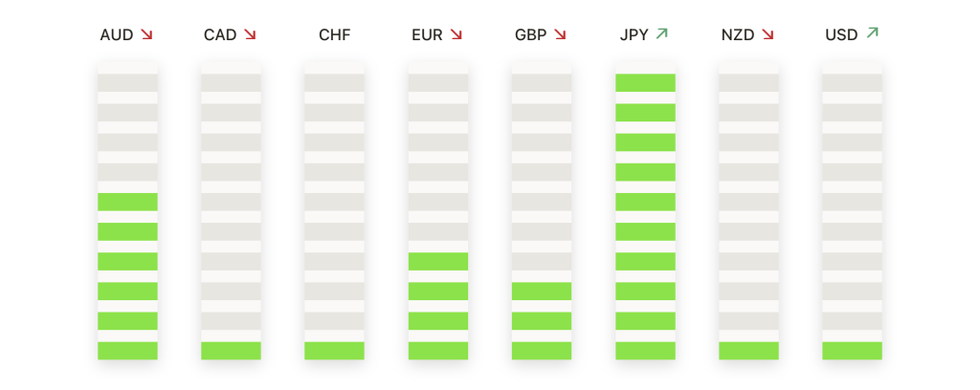
Task: Click the single green bar in CHF meter
Action: (334, 351)
